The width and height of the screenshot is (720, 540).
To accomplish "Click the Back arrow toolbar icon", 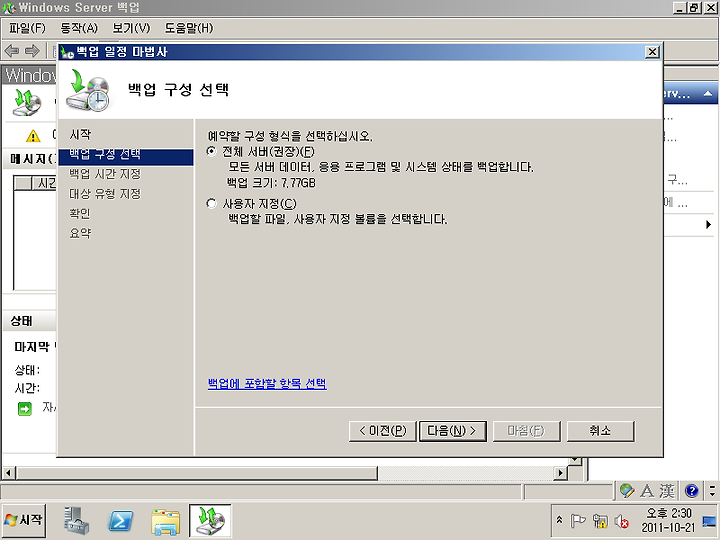I will tap(12, 51).
